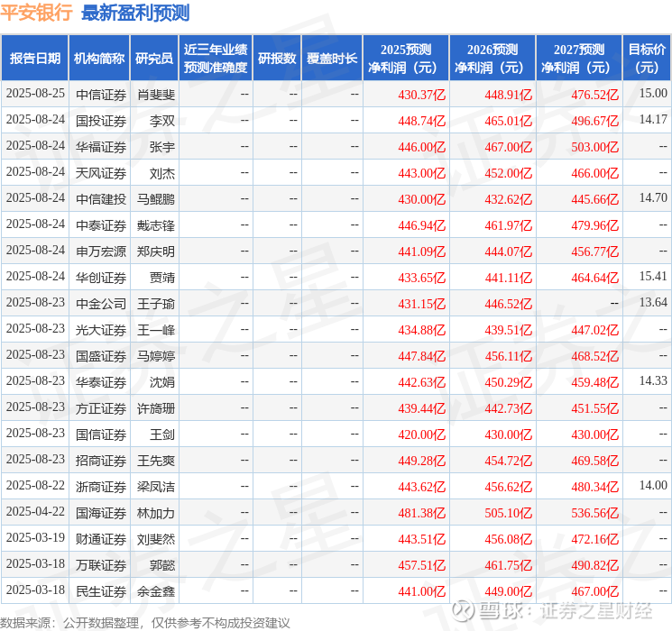Viewport: 672px width, 631px height.
Task: Click the 2025-03-19 report date
Action: coord(35,537)
